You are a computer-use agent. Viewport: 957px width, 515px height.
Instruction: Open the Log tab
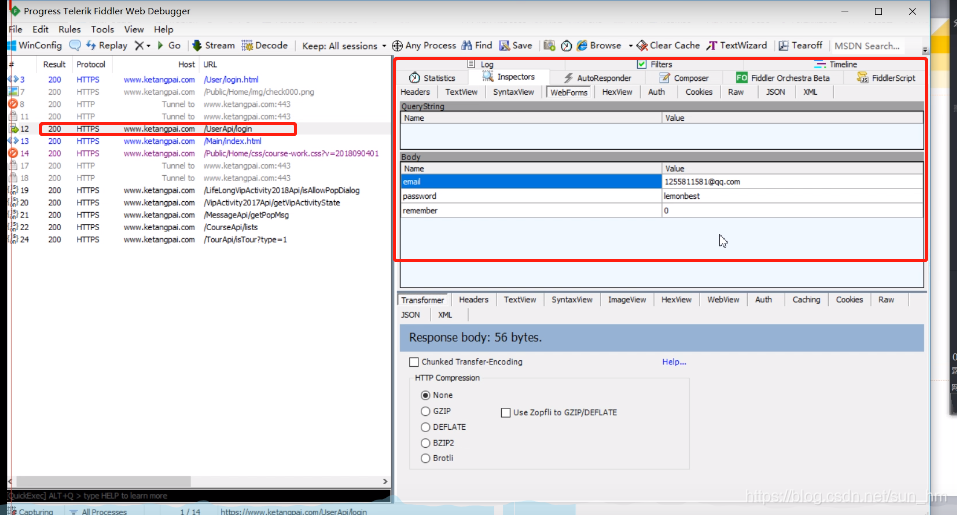click(x=480, y=64)
